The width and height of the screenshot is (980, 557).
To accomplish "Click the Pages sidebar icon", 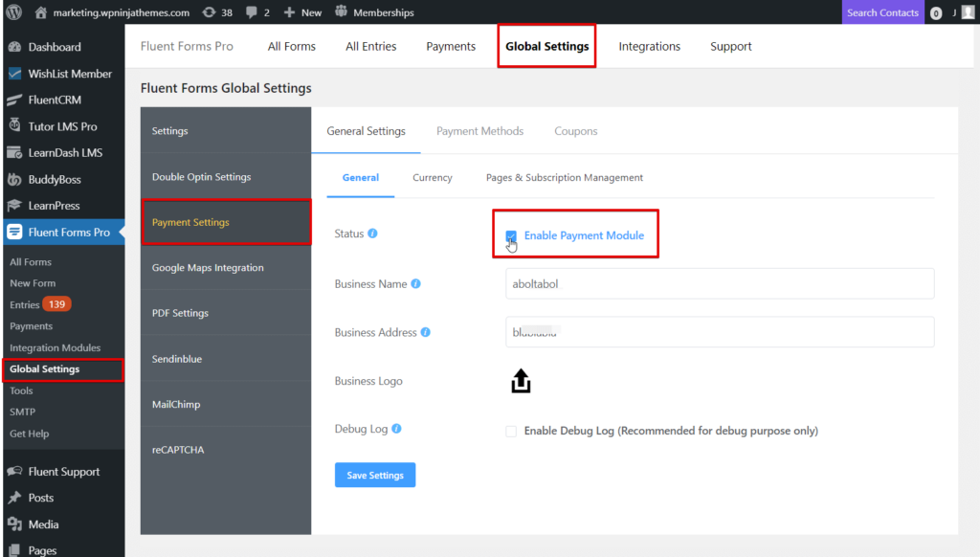I will [15, 550].
